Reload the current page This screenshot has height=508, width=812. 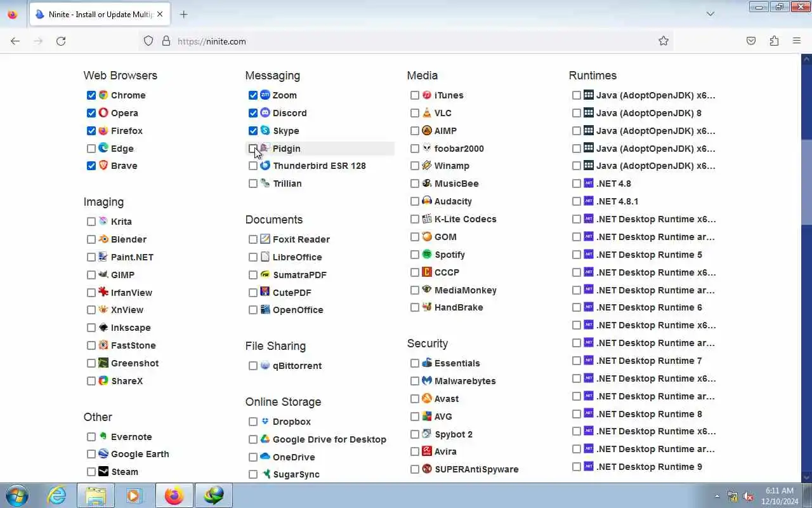(x=61, y=41)
